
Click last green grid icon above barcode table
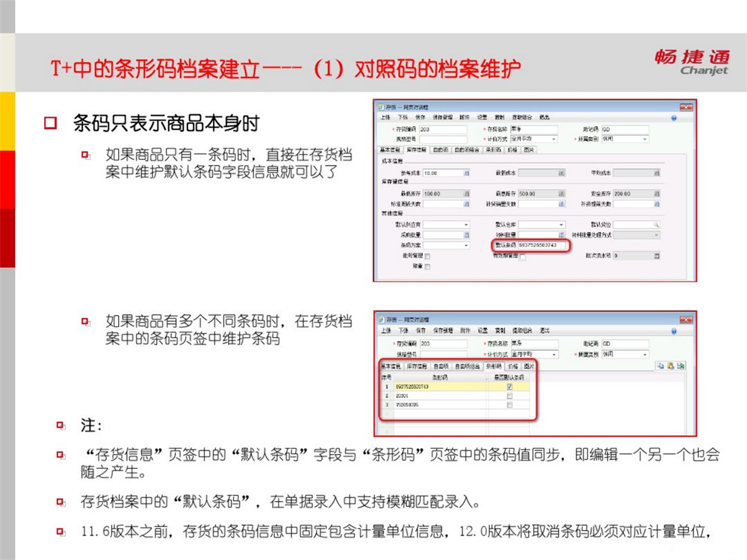coord(681,366)
